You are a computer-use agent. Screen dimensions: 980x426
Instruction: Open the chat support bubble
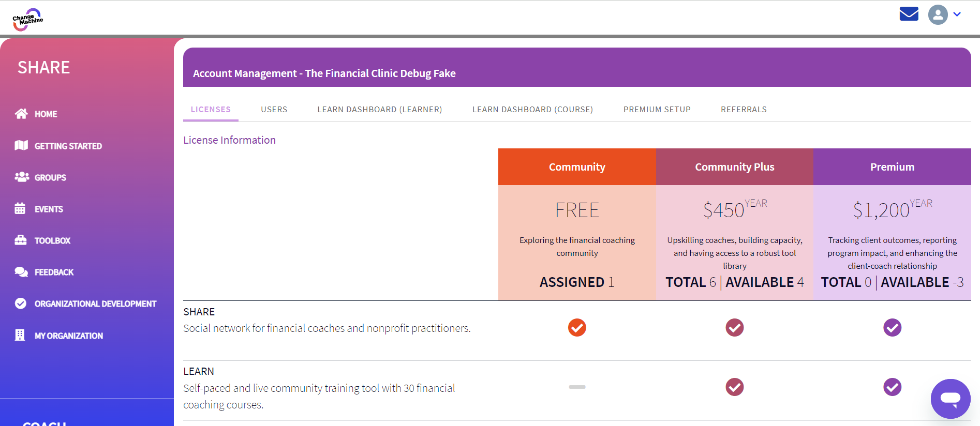tap(951, 399)
